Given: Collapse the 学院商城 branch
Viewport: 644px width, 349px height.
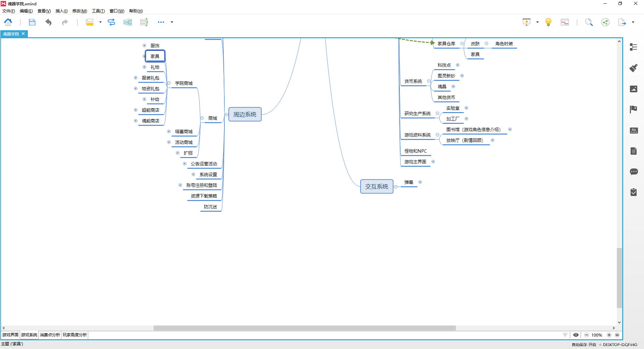Looking at the screenshot, I should tap(169, 83).
